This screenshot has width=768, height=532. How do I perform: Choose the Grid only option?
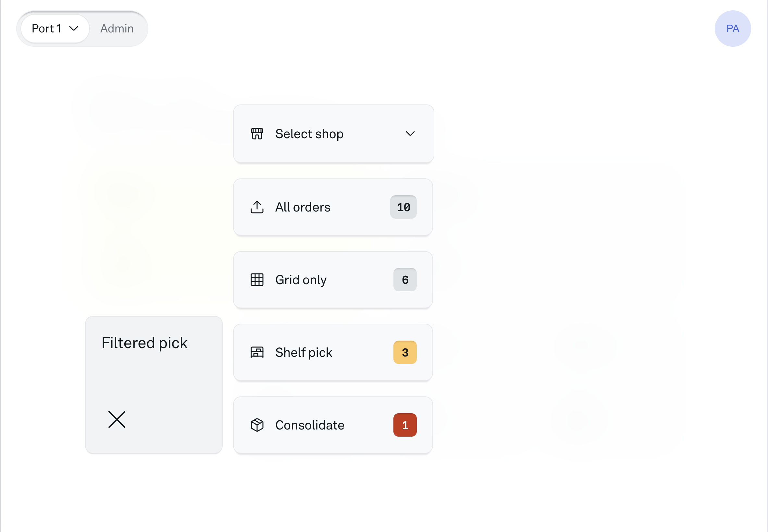(333, 280)
